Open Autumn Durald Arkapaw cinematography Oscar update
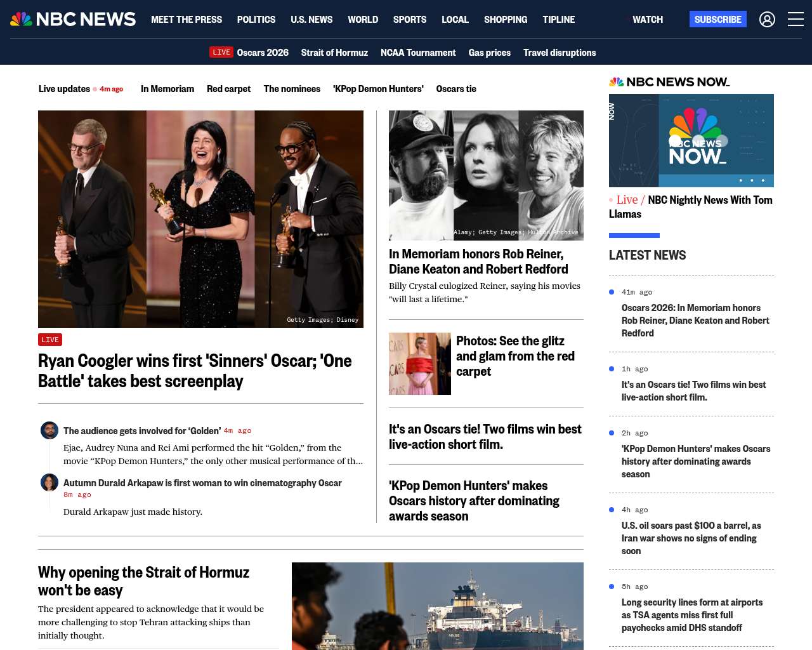 point(202,483)
